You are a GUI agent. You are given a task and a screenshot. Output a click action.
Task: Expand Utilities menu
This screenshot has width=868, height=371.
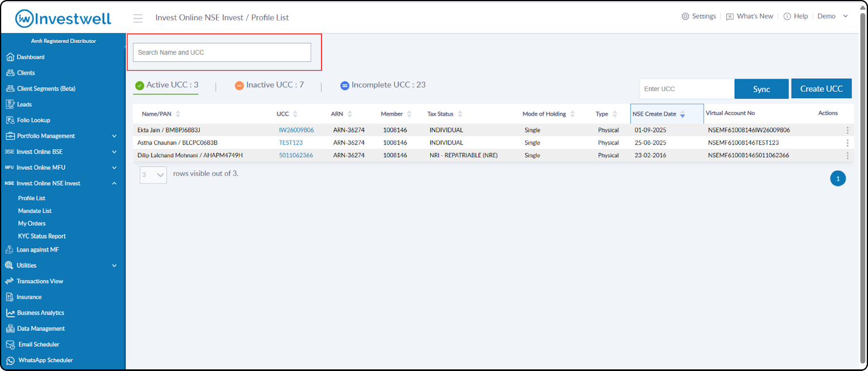click(61, 265)
